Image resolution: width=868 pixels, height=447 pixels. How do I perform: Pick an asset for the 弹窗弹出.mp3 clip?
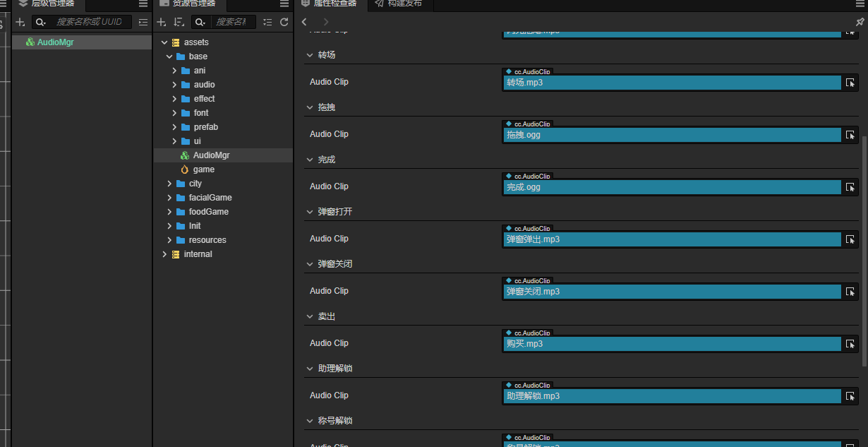point(850,239)
